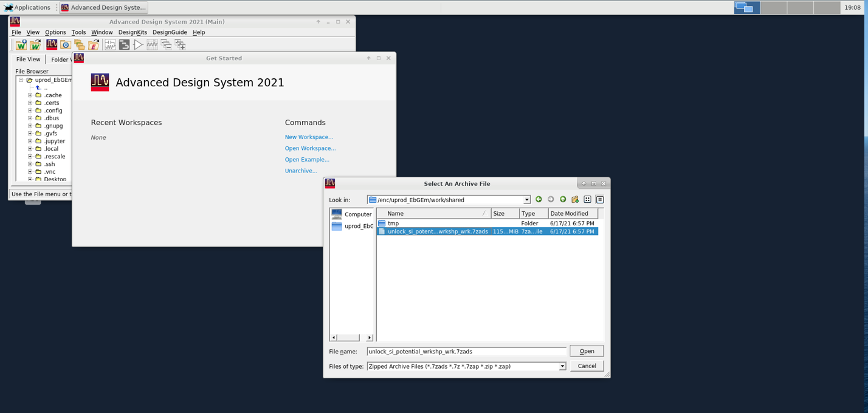Expand the .cache folder in File Browser
Screen dimensions: 868x413
[x=30, y=95]
